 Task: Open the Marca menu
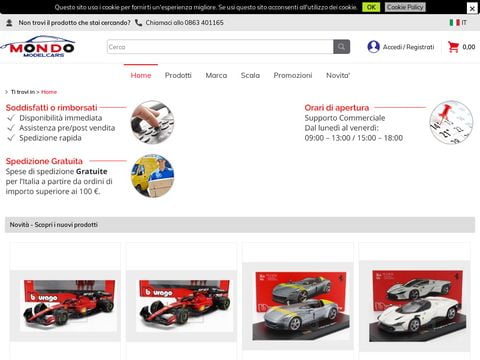point(216,75)
